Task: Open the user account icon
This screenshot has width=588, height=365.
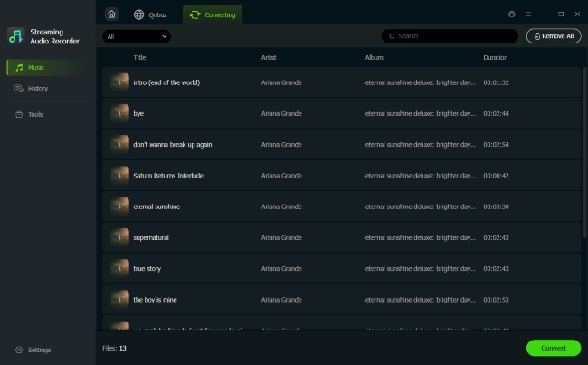Action: tap(511, 14)
